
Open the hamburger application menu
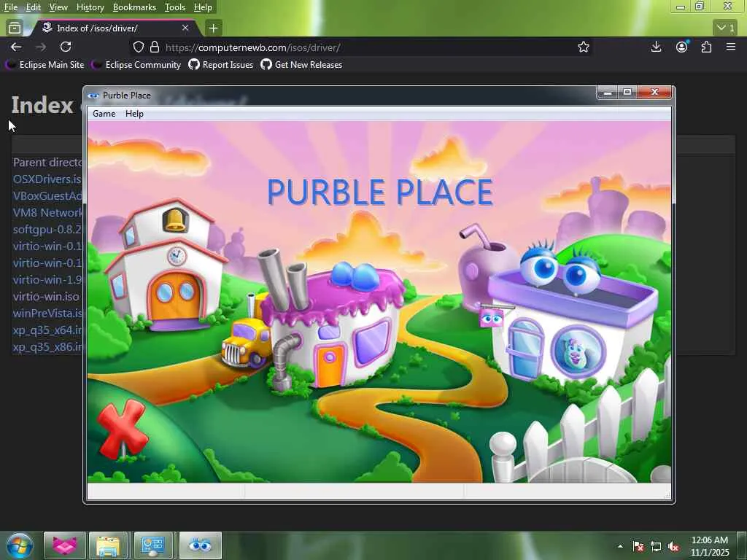click(x=731, y=47)
